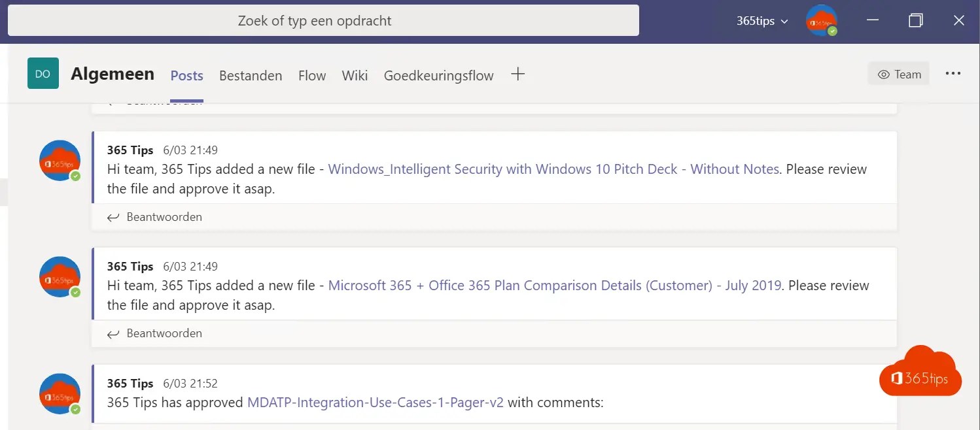Click avatar of Windows Security post author
The height and width of the screenshot is (430, 980).
(x=60, y=161)
